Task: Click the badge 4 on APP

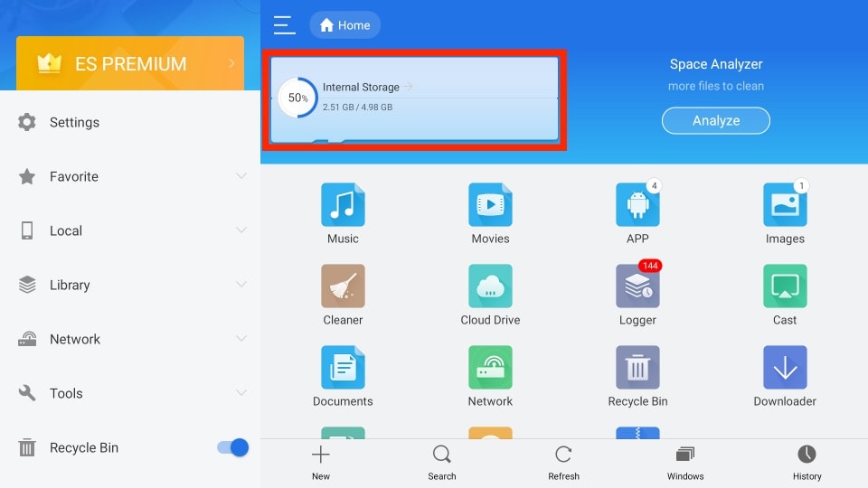Action: click(655, 186)
